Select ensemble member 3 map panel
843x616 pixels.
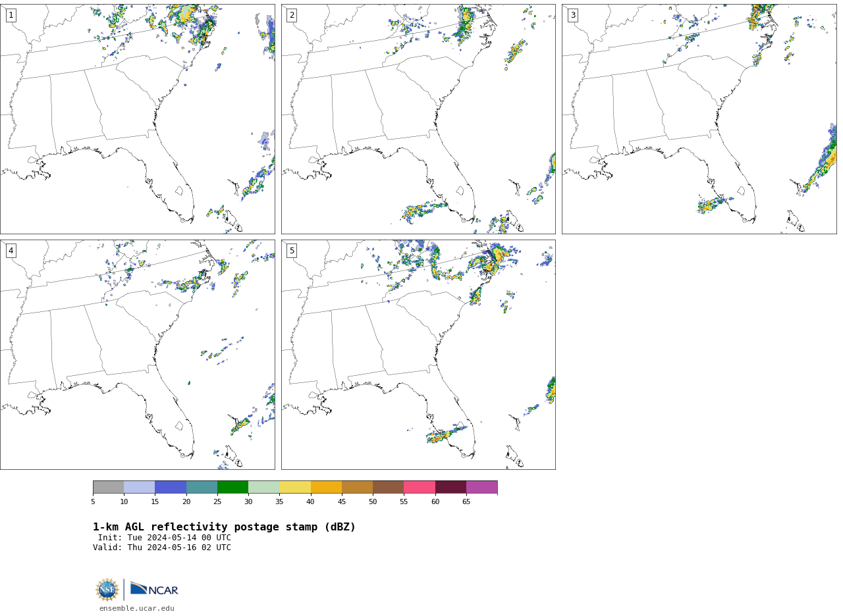click(699, 119)
